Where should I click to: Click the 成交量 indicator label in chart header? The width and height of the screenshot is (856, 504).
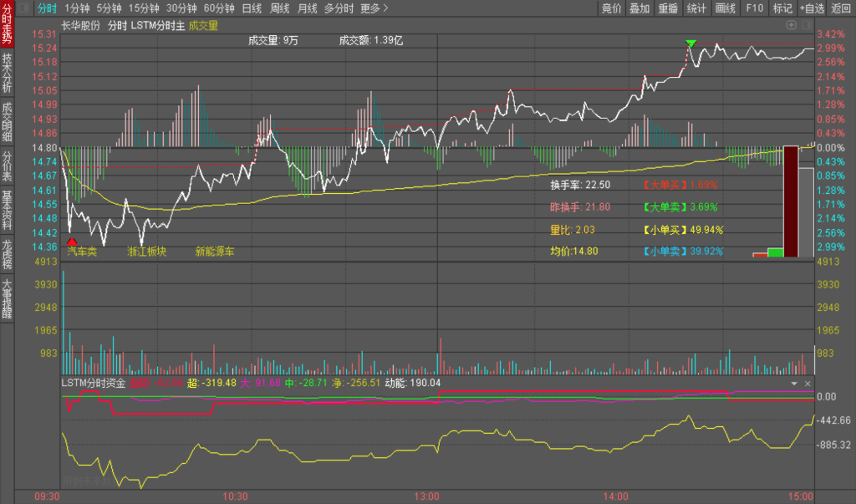tap(203, 26)
